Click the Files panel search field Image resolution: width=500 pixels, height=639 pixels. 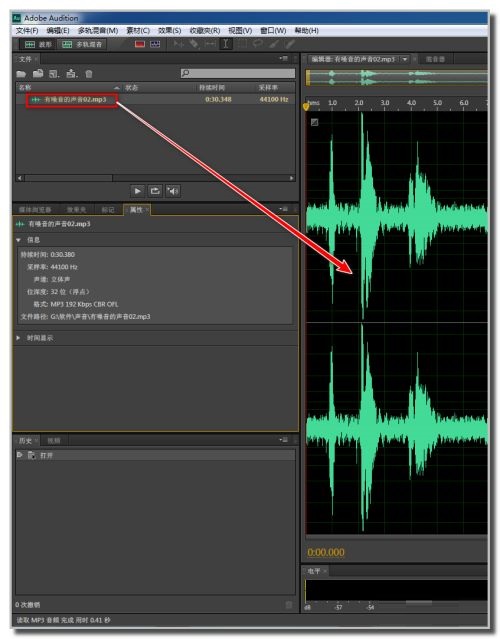[x=238, y=73]
